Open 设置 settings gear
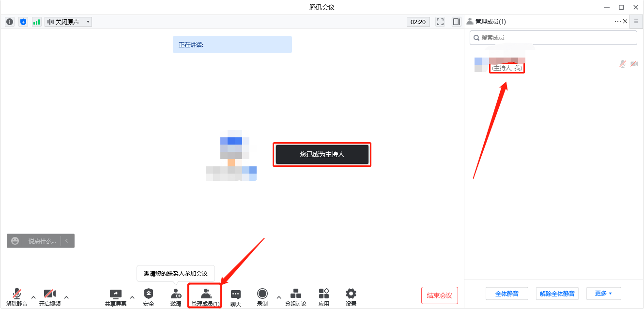The height and width of the screenshot is (309, 644). 351,297
